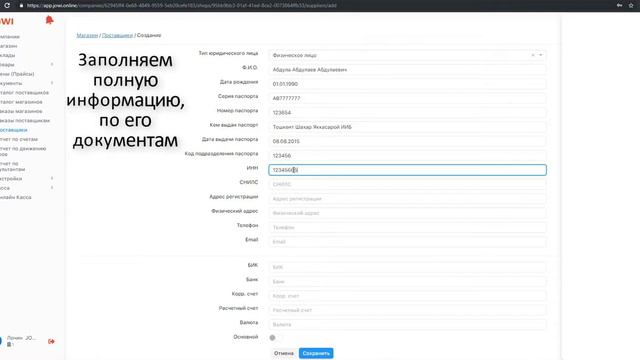Open Склады in the sidebar
The height and width of the screenshot is (360, 640).
(x=7, y=55)
